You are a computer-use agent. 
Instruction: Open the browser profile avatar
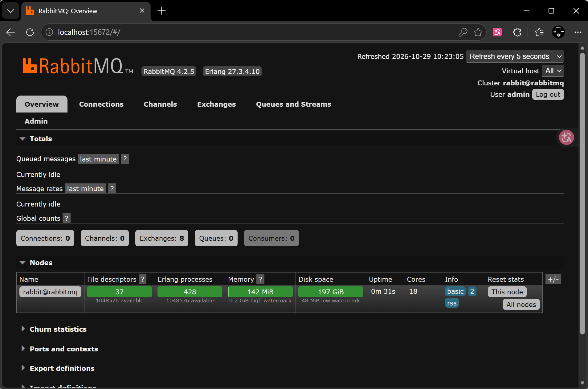(558, 32)
